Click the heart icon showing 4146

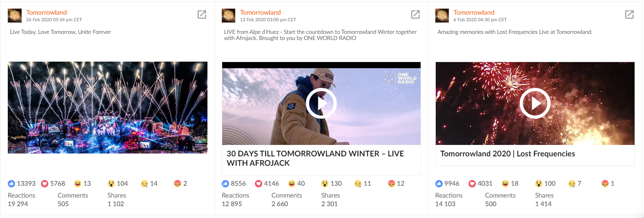tap(259, 184)
